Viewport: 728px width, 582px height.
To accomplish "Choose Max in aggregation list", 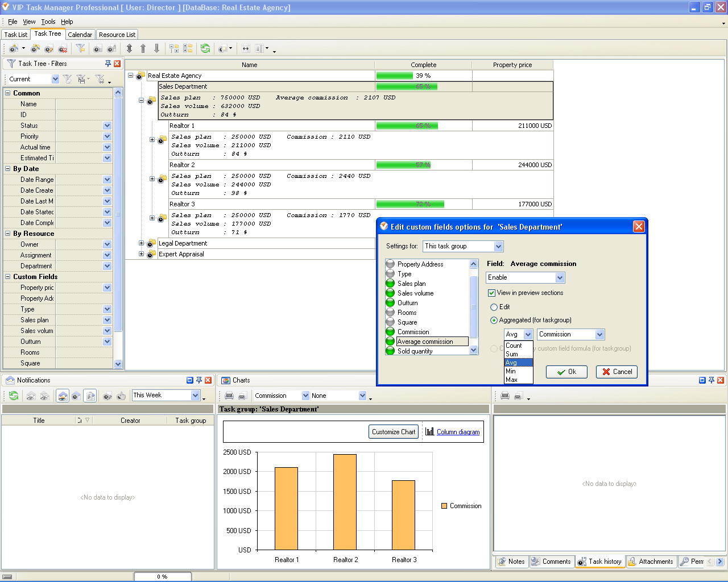I will click(518, 380).
